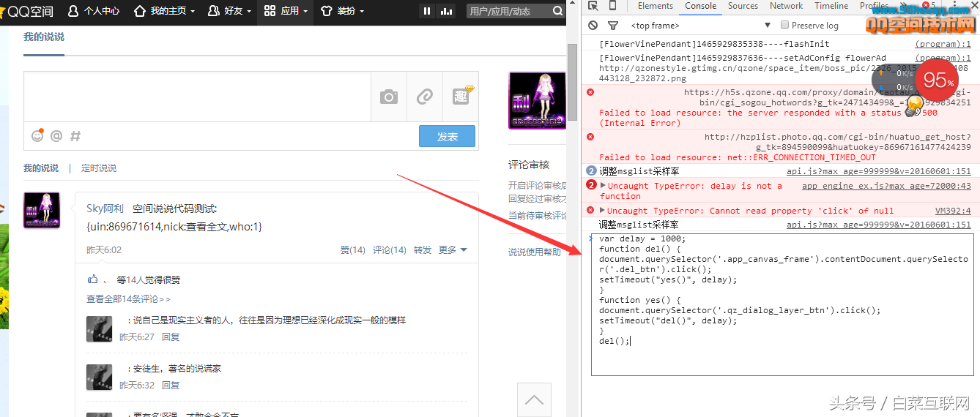Click the profile avatar in right sidebar

point(537,101)
